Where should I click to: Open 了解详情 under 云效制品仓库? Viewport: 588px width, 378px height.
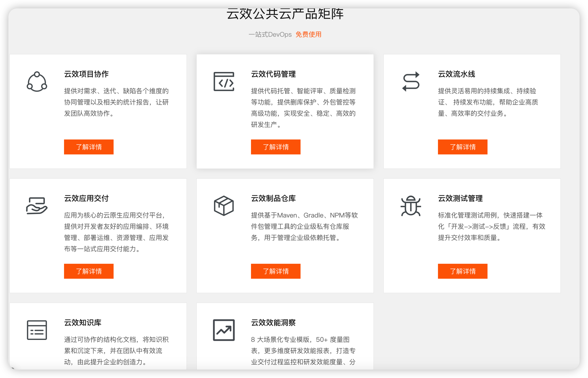click(x=276, y=271)
